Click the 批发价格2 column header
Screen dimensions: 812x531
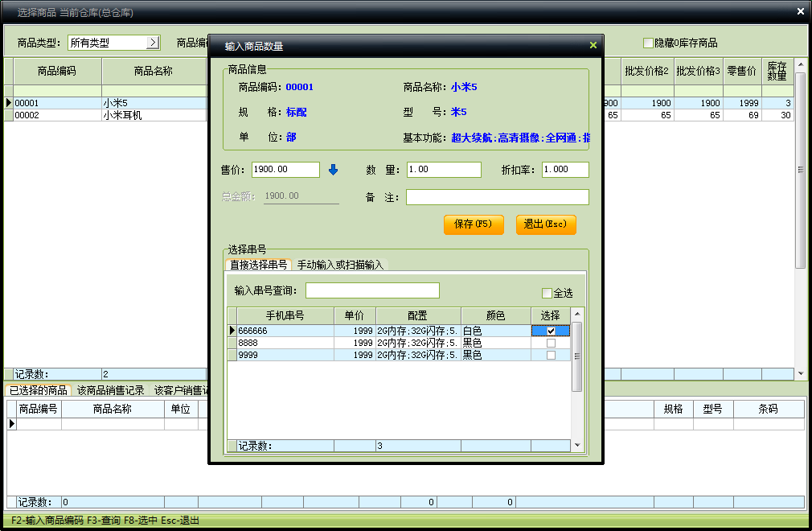pyautogui.click(x=647, y=71)
